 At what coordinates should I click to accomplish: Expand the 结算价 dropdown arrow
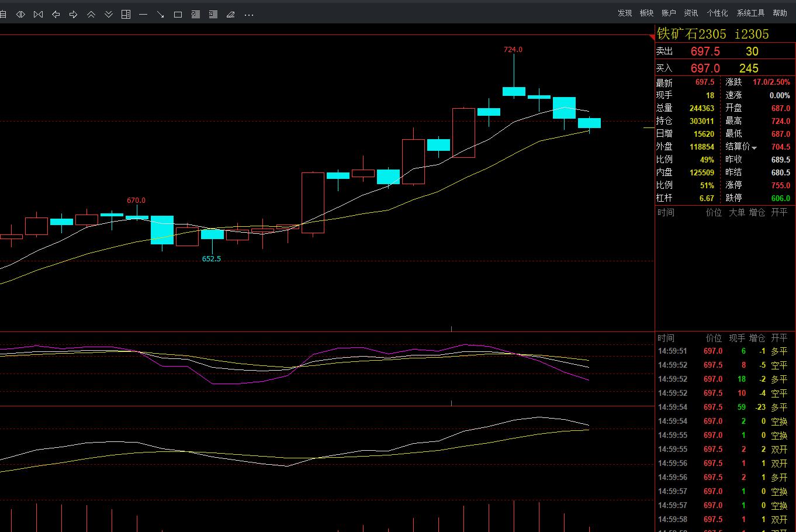click(755, 148)
